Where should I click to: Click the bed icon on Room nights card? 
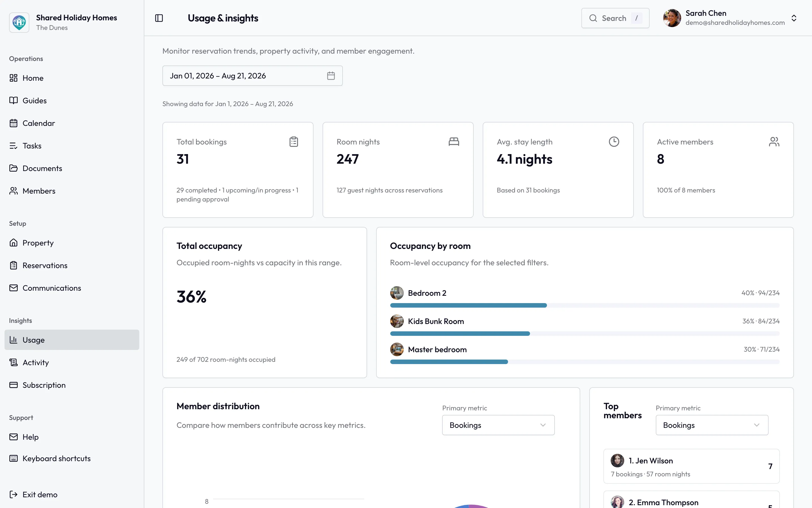pos(454,142)
